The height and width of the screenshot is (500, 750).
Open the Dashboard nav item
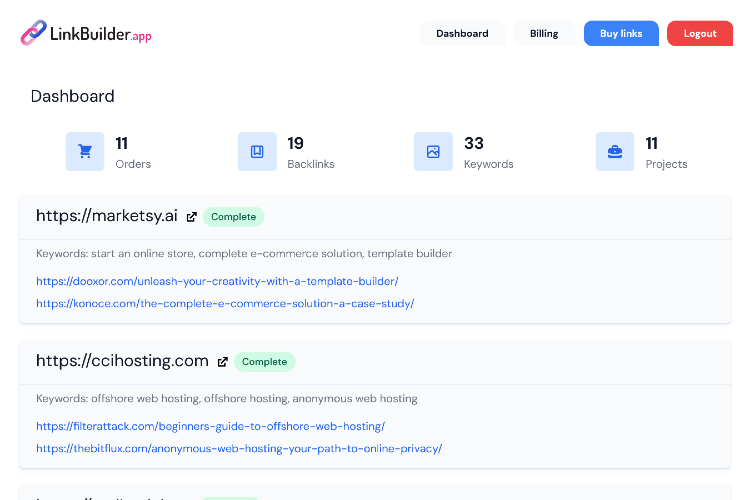[x=462, y=33]
